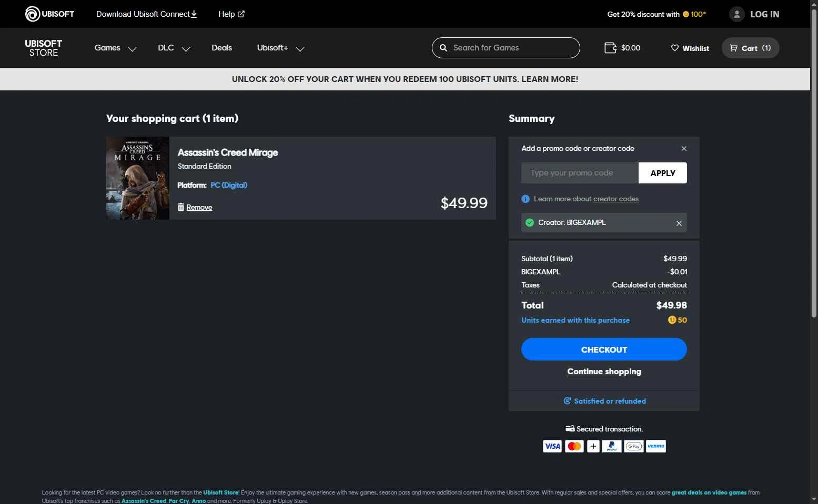Click the promo code input field
The height and width of the screenshot is (504, 818).
click(x=580, y=173)
